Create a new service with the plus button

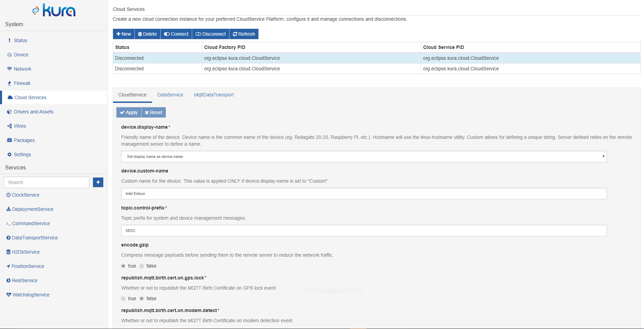(98, 182)
